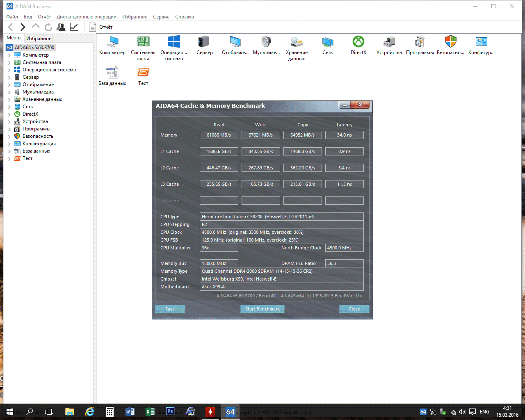This screenshot has width=525, height=420.
Task: Expand the Отображение tree node chevron
Action: 9,84
